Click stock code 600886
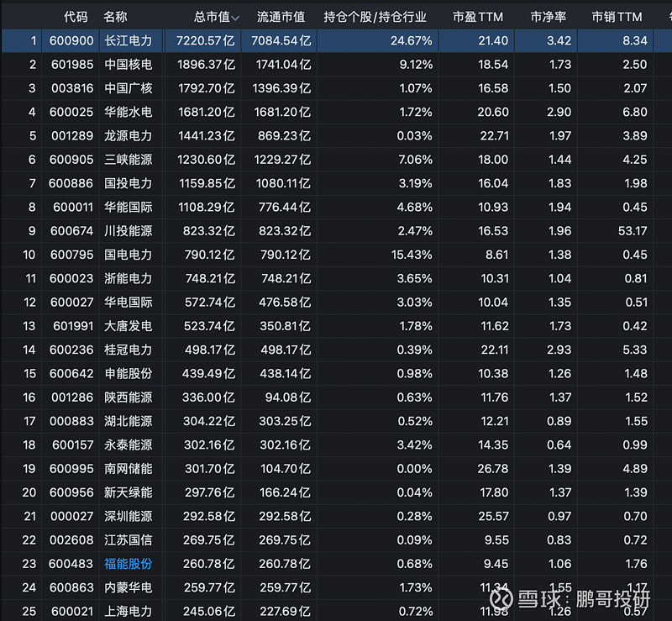The image size is (672, 621). tap(71, 183)
